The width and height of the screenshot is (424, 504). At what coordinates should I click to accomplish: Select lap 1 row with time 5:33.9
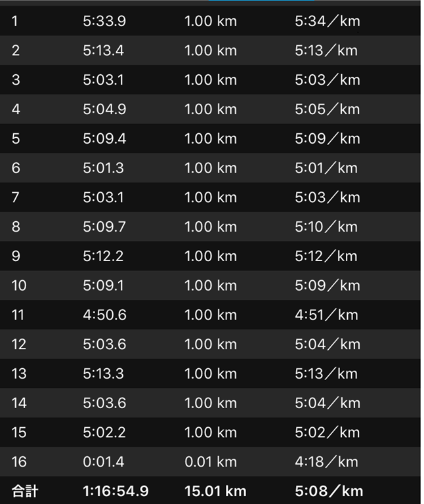pos(210,21)
